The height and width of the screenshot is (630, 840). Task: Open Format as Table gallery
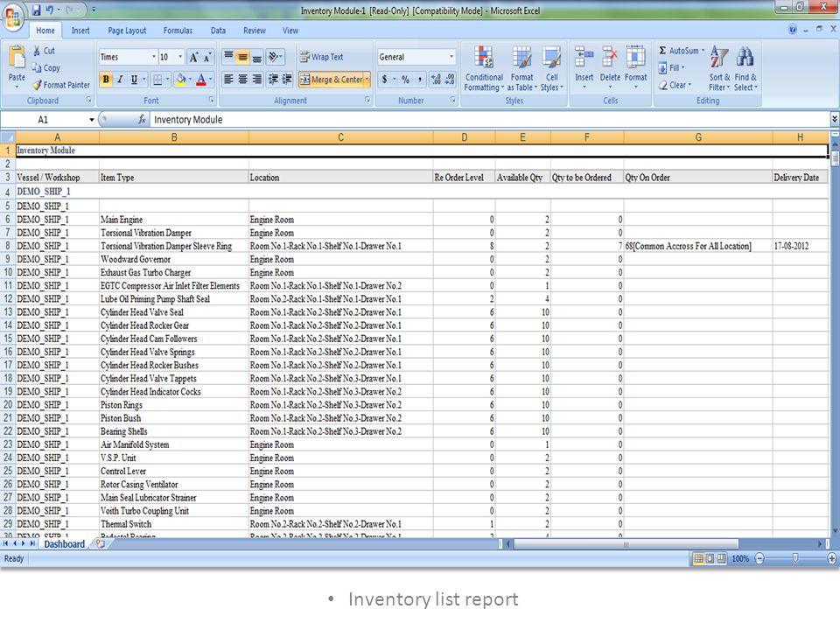[521, 68]
